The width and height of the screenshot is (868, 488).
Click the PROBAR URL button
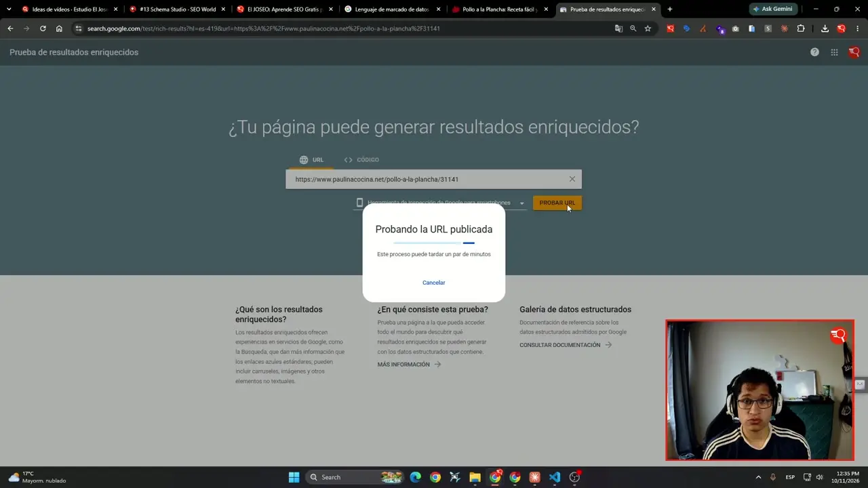coord(557,203)
